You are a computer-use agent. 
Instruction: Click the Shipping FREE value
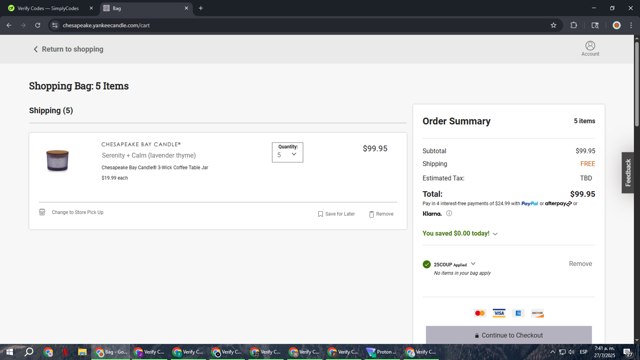587,164
